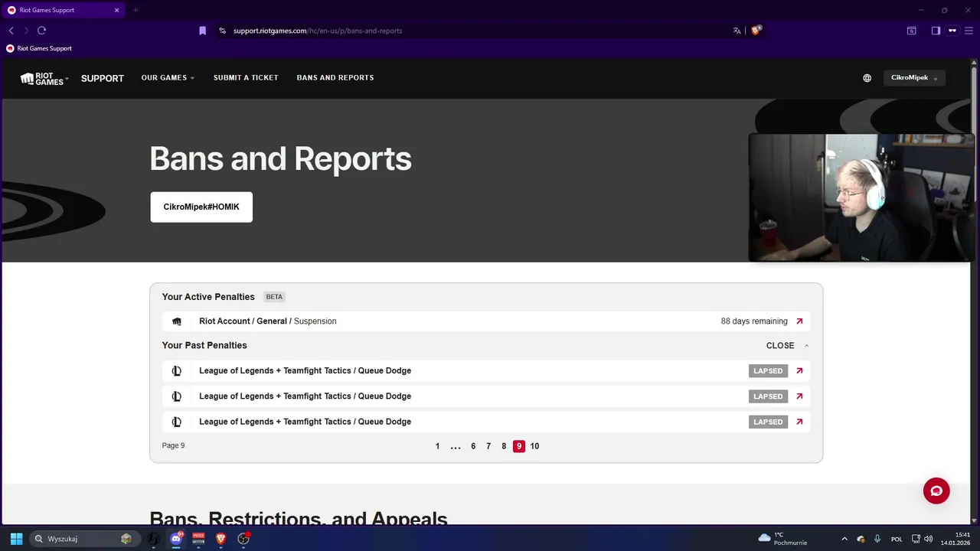Reload the page
Image resolution: width=980 pixels, height=551 pixels.
(x=41, y=31)
